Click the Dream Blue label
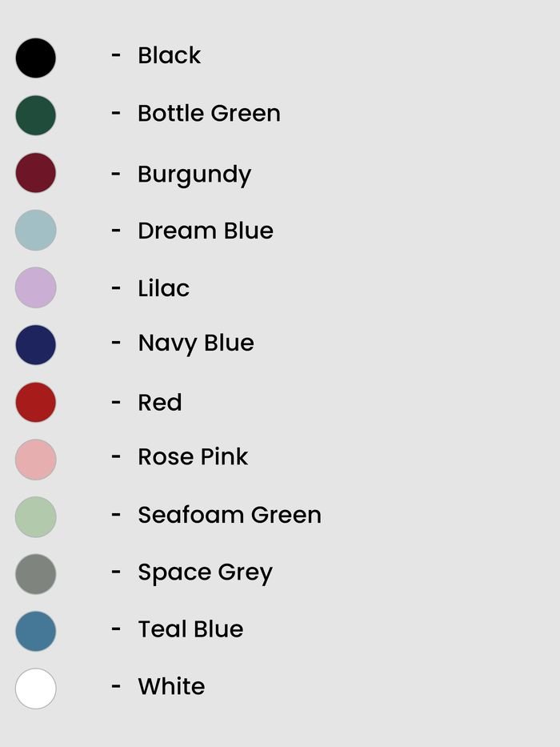This screenshot has height=747, width=560. pyautogui.click(x=206, y=231)
